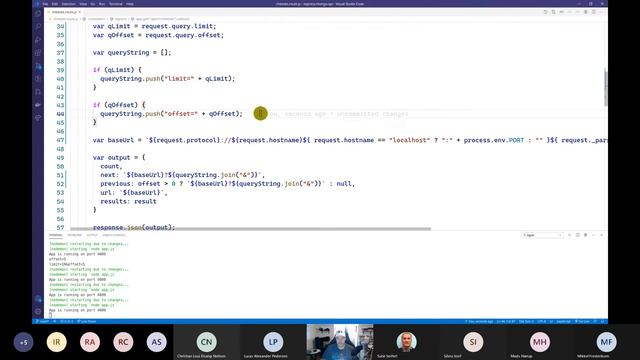
Task: Click line number 52 in gutter
Action: 60,184
